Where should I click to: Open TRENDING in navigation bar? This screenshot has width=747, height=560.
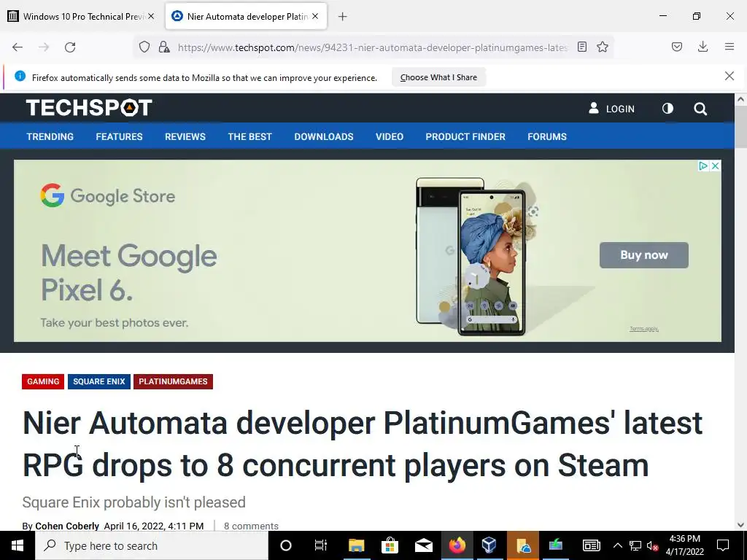(50, 136)
